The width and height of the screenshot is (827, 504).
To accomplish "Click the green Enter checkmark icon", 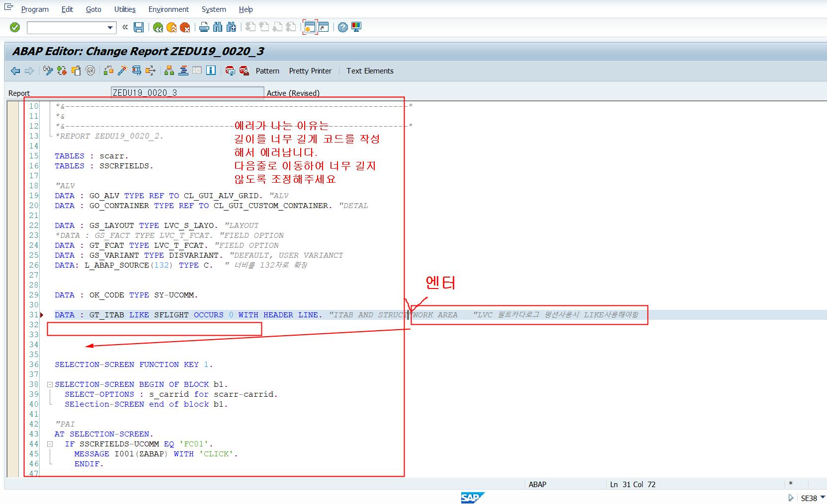I will 15,27.
